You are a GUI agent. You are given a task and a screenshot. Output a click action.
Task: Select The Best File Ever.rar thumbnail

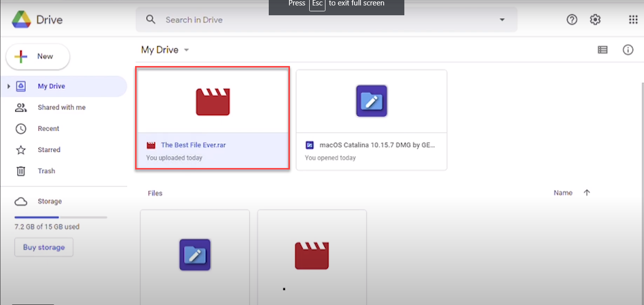(213, 102)
